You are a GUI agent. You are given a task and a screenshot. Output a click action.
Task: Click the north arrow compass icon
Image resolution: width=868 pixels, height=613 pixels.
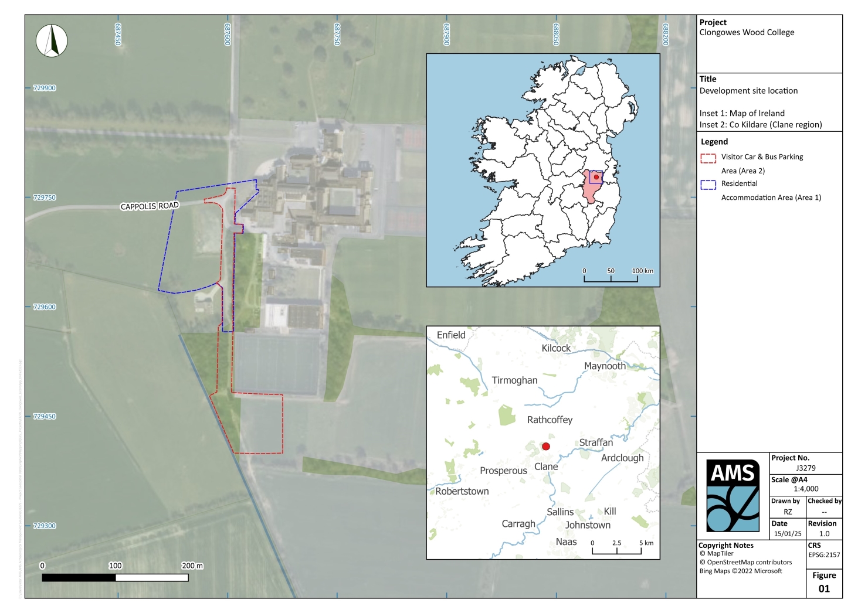click(52, 41)
